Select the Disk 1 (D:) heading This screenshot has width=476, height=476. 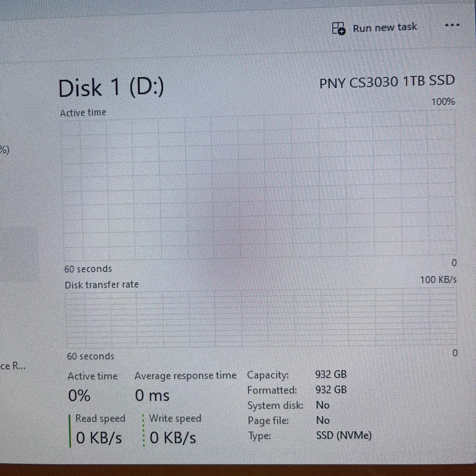click(x=111, y=88)
